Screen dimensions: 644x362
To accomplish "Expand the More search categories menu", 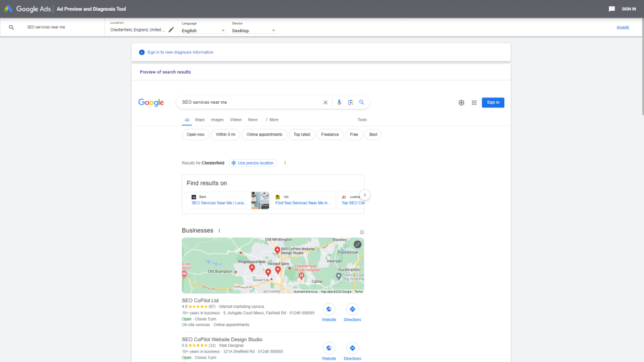I will 272,119.
